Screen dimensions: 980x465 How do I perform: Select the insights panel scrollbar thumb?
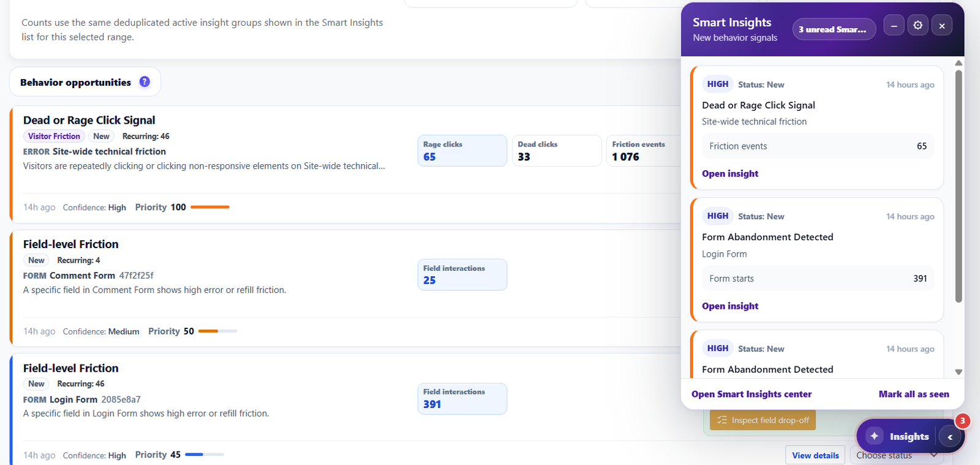(959, 186)
